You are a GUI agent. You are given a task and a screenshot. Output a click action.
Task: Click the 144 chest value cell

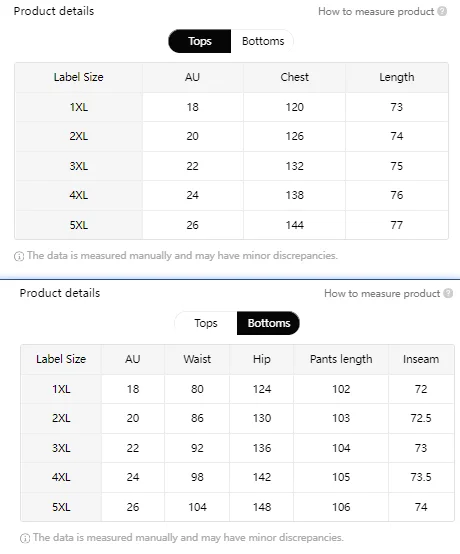click(x=294, y=225)
